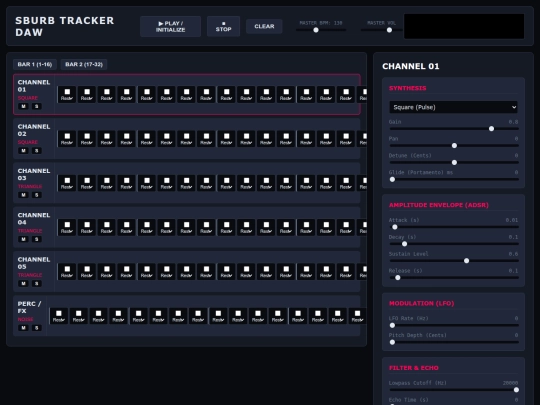Switch to the BAR 2 (17-32) tab

[x=84, y=64]
